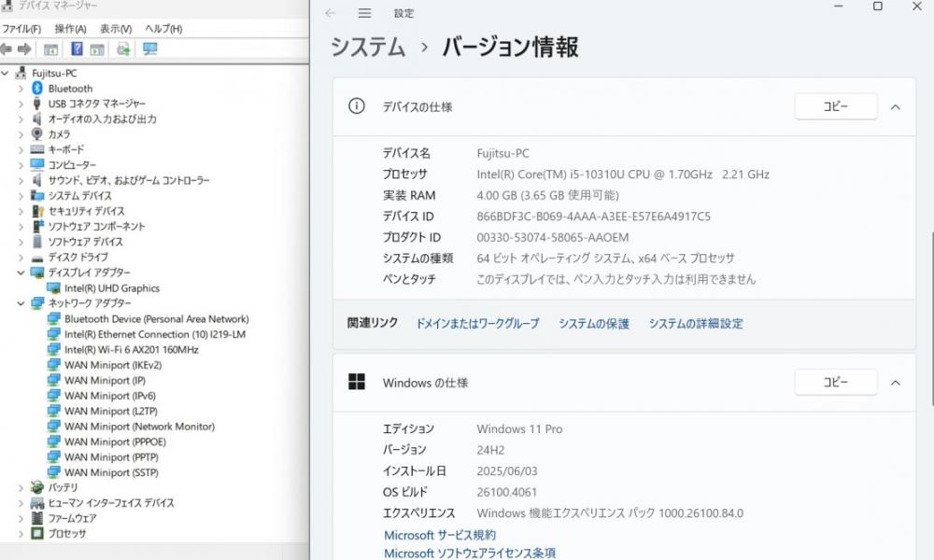
Task: Open システムの詳細設定 link
Action: point(696,323)
